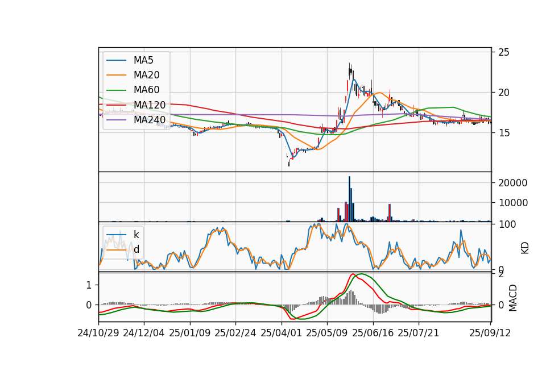The width and height of the screenshot is (546, 392).
Task: Click the 25/09/12 date axis label
Action: tap(490, 333)
